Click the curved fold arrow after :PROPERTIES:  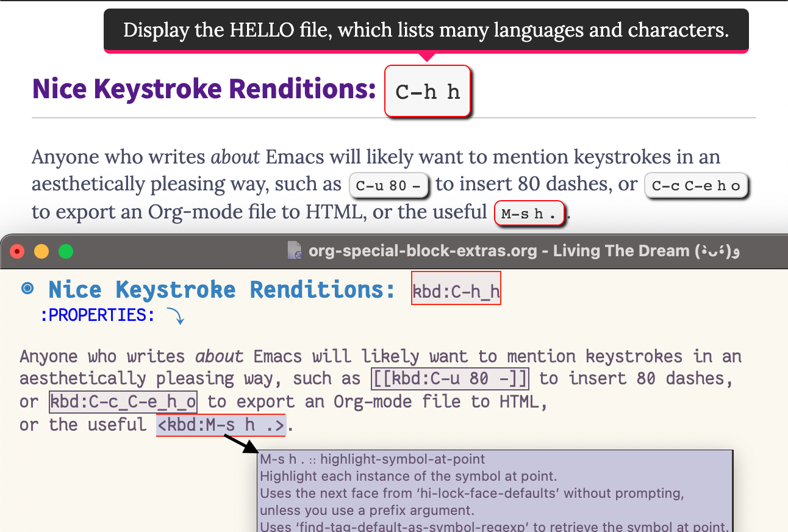[175, 316]
